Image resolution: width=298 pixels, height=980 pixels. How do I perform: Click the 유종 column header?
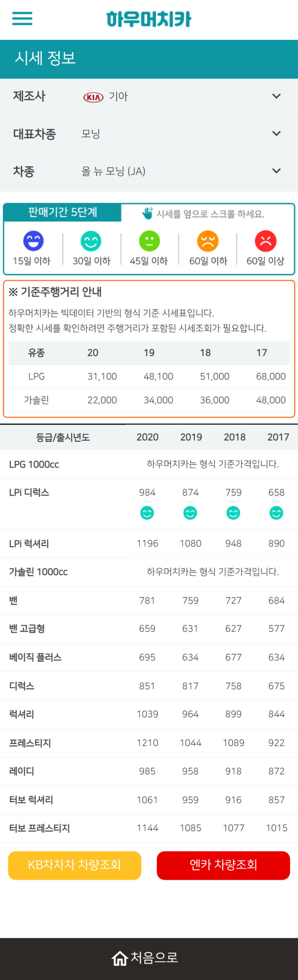pyautogui.click(x=36, y=353)
